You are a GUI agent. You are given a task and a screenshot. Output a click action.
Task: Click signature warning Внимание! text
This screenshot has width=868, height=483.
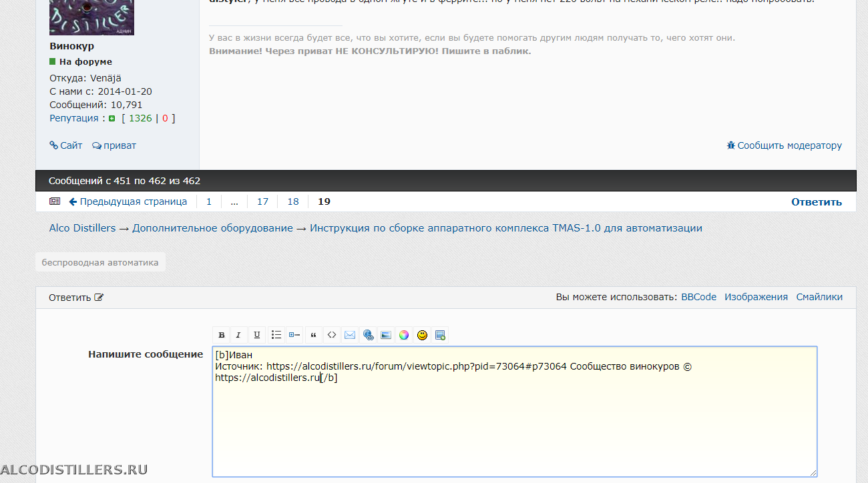pos(370,51)
